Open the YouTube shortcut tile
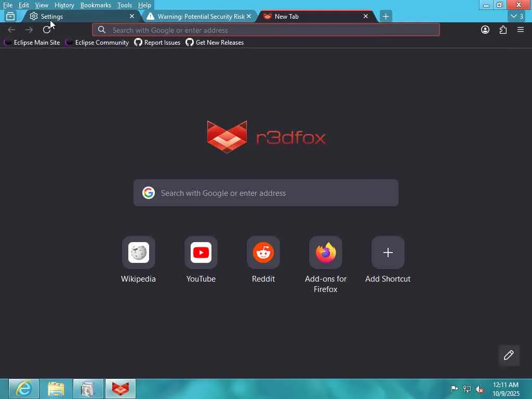Viewport: 532px width, 399px height. (201, 252)
